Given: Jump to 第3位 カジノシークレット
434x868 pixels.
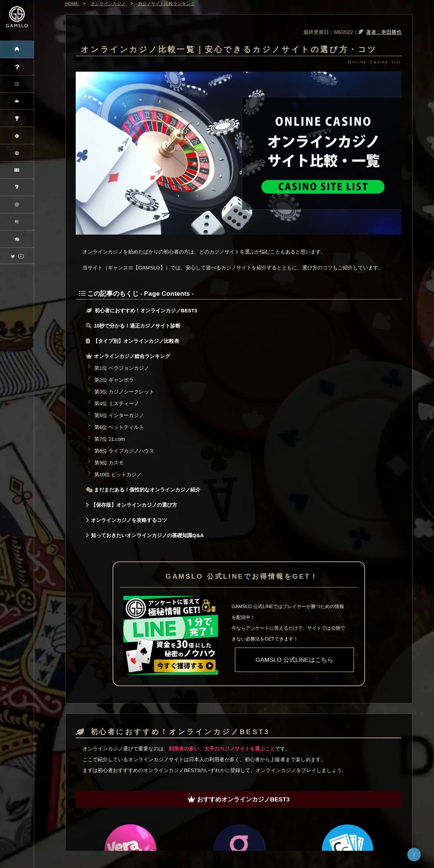Looking at the screenshot, I should click(x=124, y=391).
